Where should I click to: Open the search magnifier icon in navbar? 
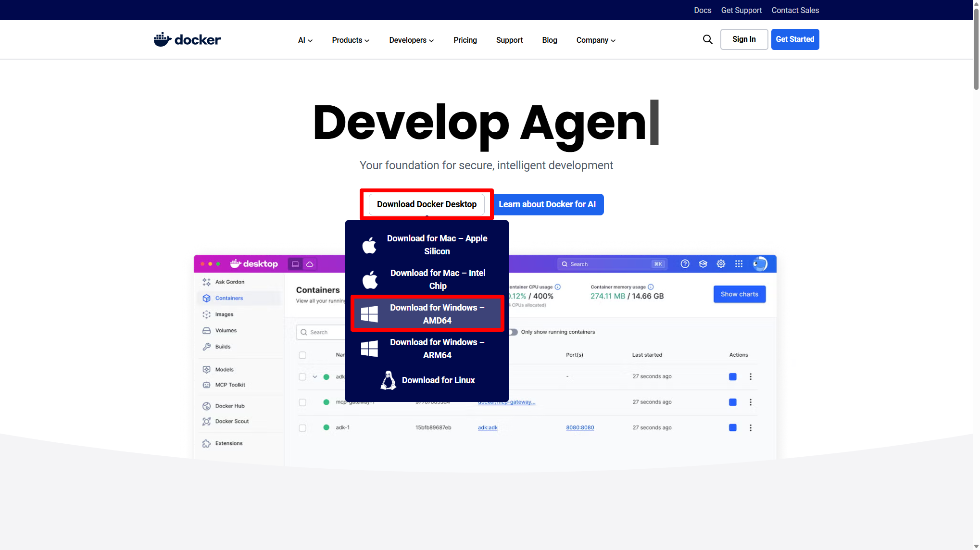(x=707, y=39)
